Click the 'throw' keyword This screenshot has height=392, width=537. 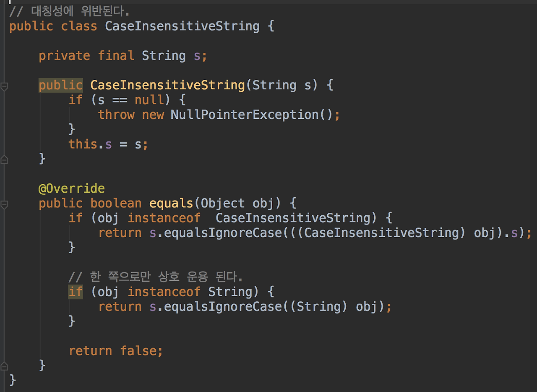tap(116, 115)
